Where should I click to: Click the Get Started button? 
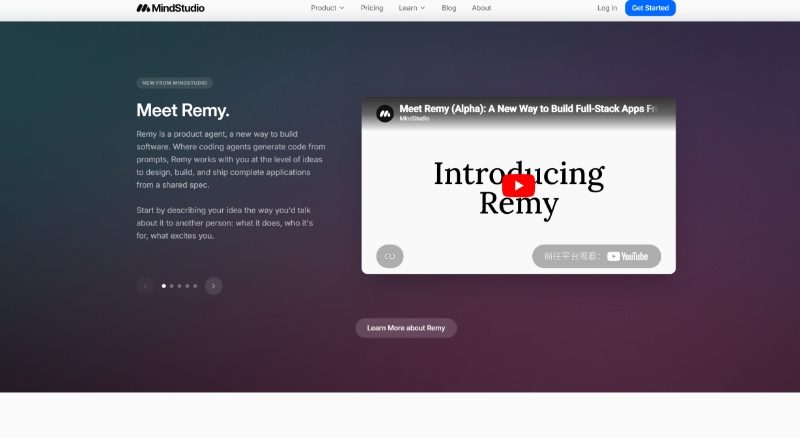pos(650,8)
